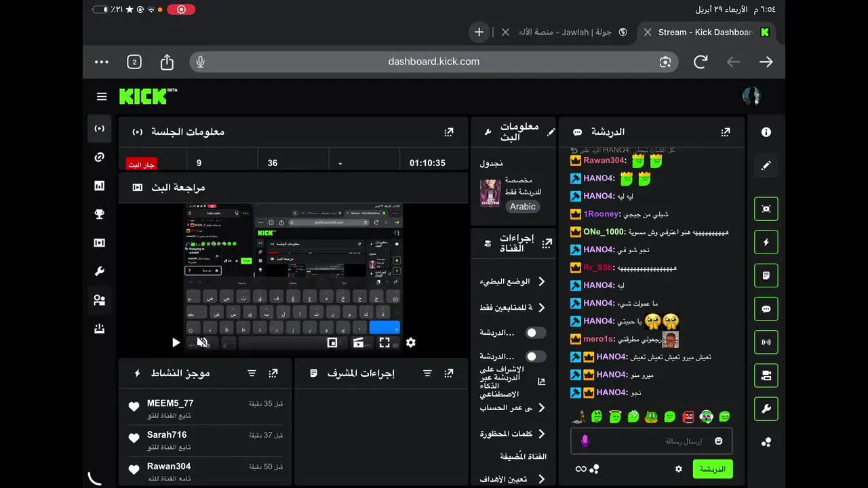Click the chat message input field
Screen dimensions: 868x488
click(651, 441)
